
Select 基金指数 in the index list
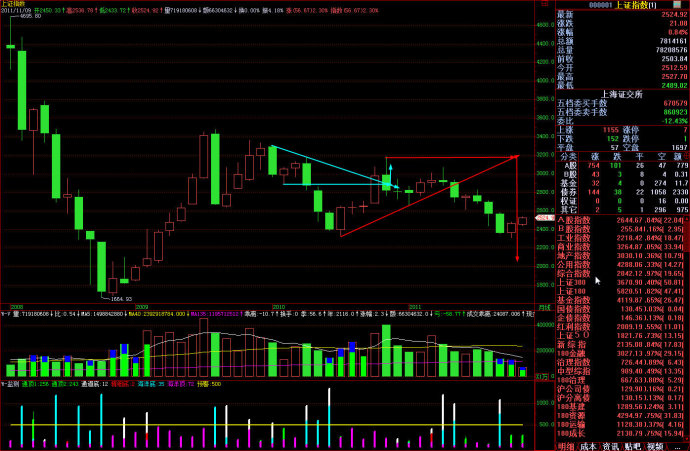[558, 299]
